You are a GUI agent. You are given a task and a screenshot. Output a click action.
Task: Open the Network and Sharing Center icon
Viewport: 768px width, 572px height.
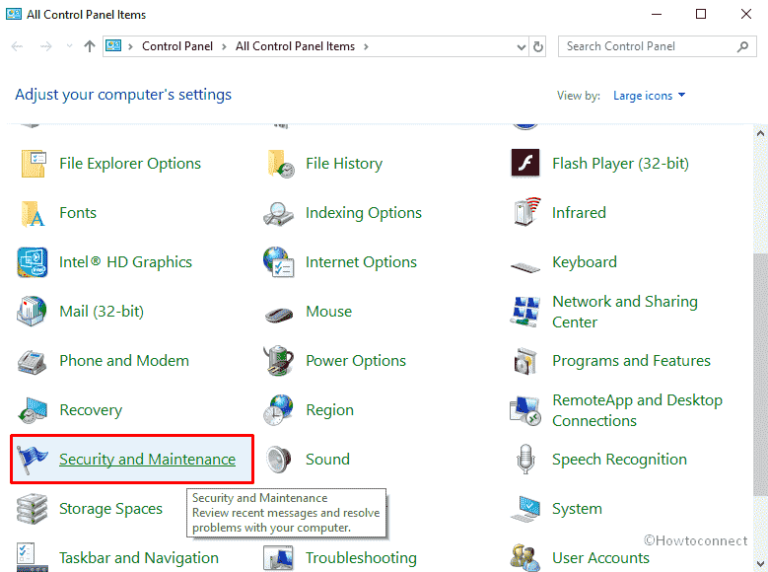pyautogui.click(x=525, y=311)
